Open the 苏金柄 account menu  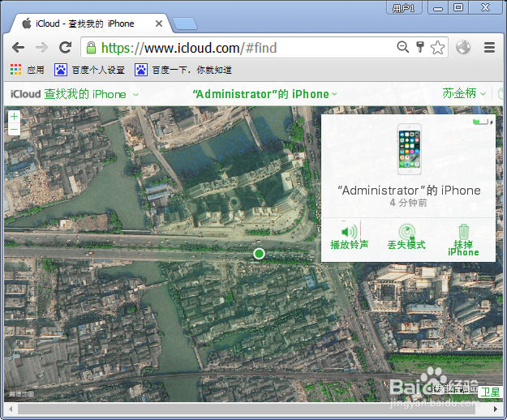pos(464,94)
